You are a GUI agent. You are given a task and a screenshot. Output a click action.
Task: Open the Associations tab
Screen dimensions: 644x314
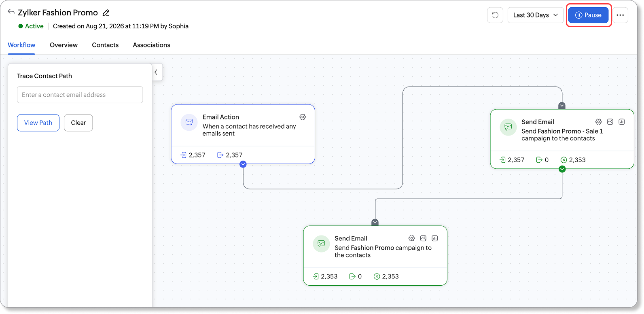[x=151, y=45]
